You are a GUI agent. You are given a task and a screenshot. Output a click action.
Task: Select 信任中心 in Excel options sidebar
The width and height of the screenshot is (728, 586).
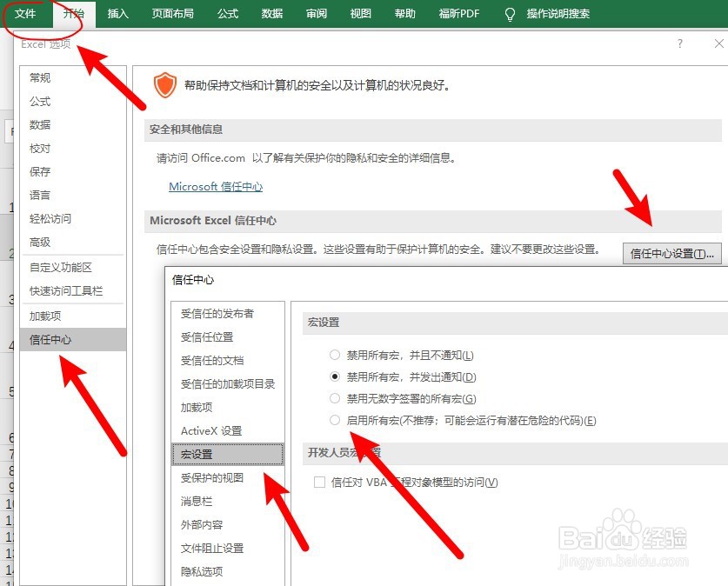click(x=73, y=340)
